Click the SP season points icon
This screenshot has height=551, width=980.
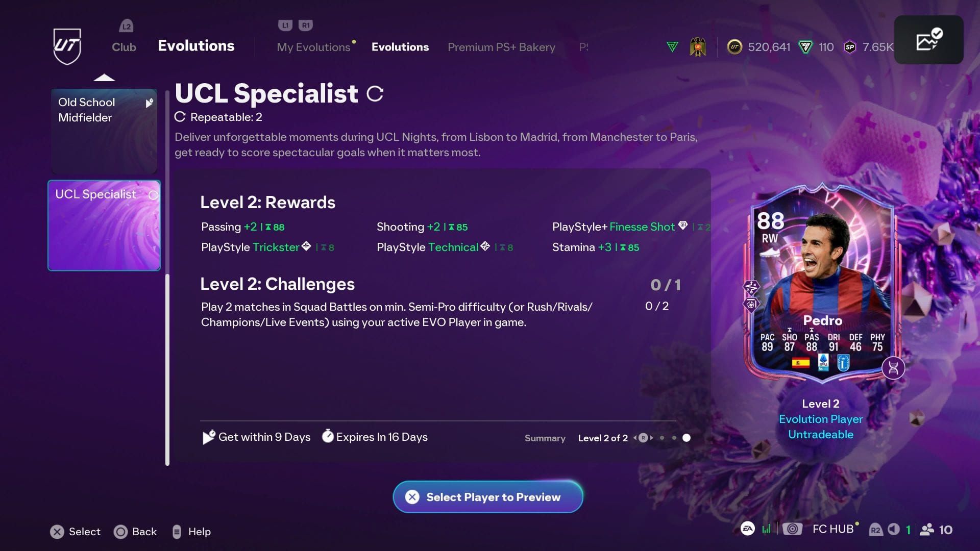(x=850, y=47)
